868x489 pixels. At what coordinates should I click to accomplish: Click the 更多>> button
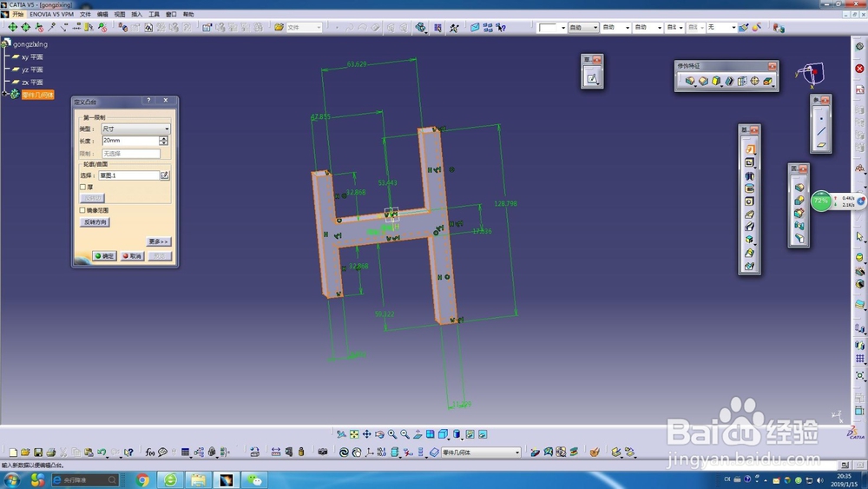(x=158, y=241)
